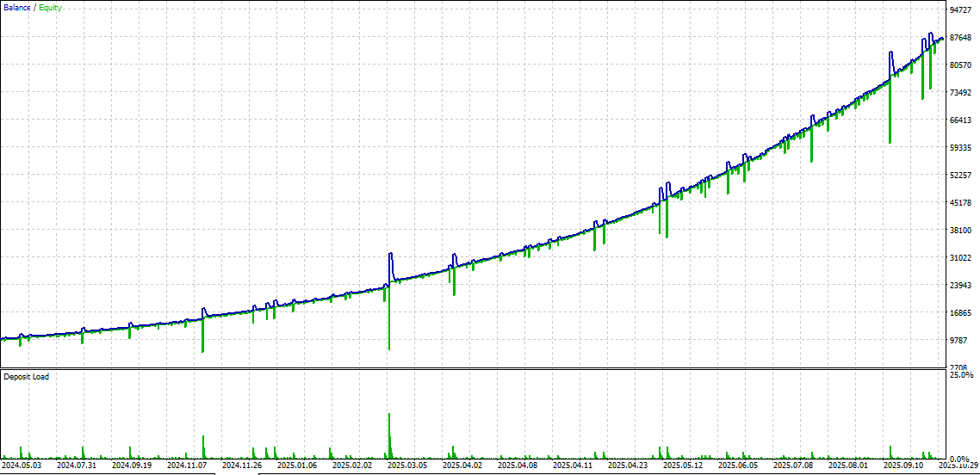Select the 2024.09.19 date axis label
Screen dimensions: 980x475
(132, 466)
